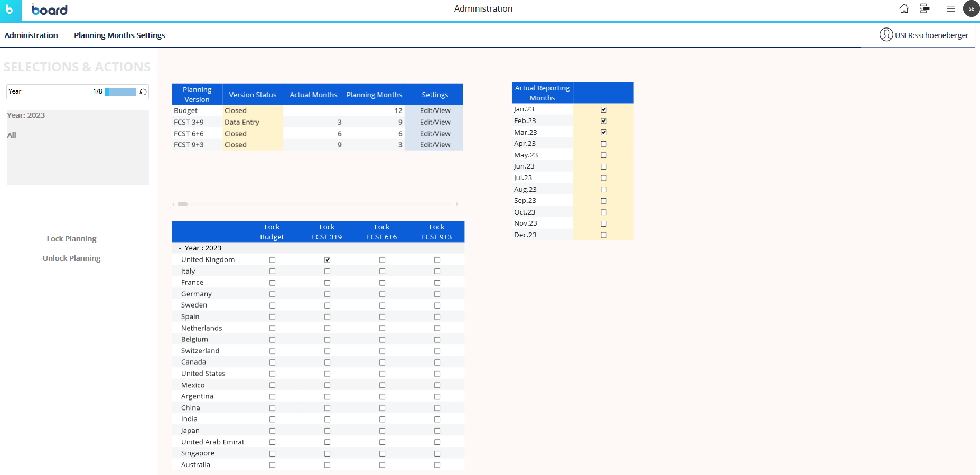Open the screen navigation tree icon
Image resolution: width=980 pixels, height=475 pixels.
(x=925, y=8)
